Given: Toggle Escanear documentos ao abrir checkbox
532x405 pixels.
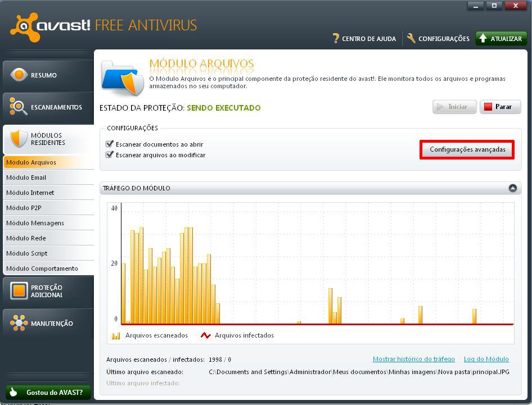Looking at the screenshot, I should [109, 144].
